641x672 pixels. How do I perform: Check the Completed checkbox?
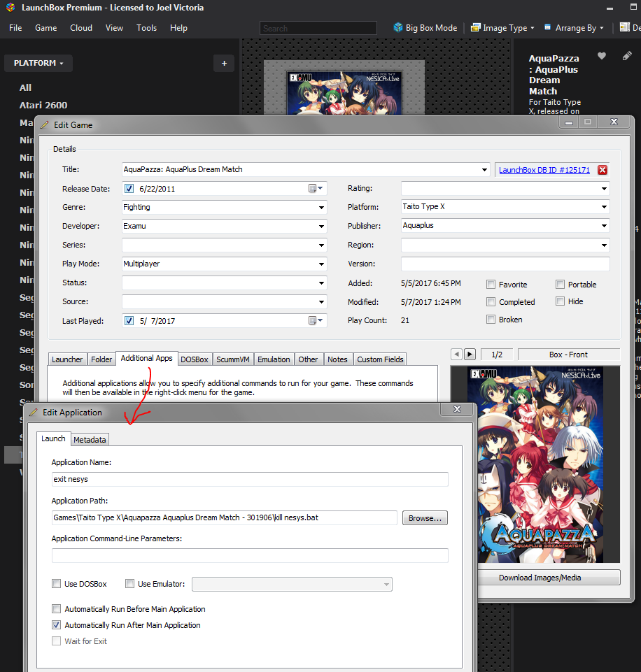click(491, 301)
